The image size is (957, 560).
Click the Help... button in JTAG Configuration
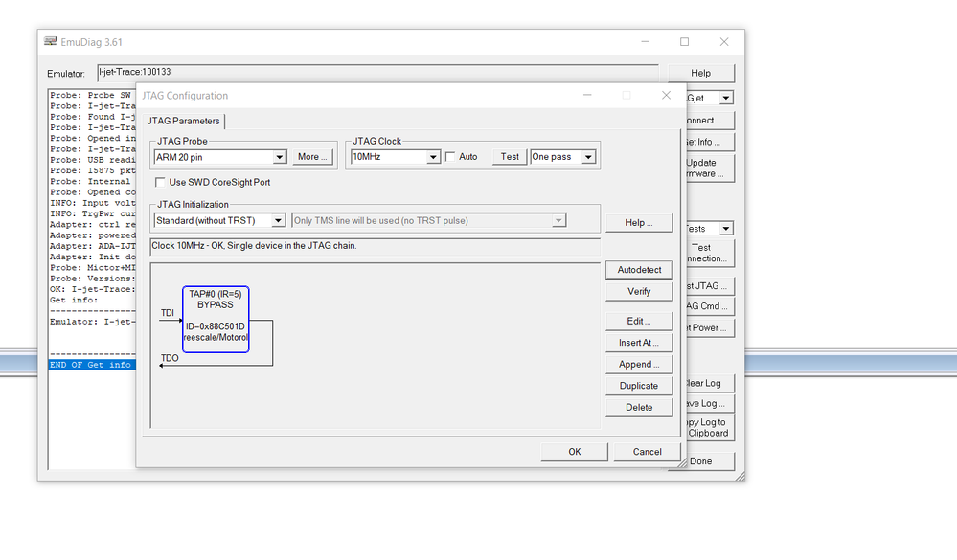(x=639, y=223)
